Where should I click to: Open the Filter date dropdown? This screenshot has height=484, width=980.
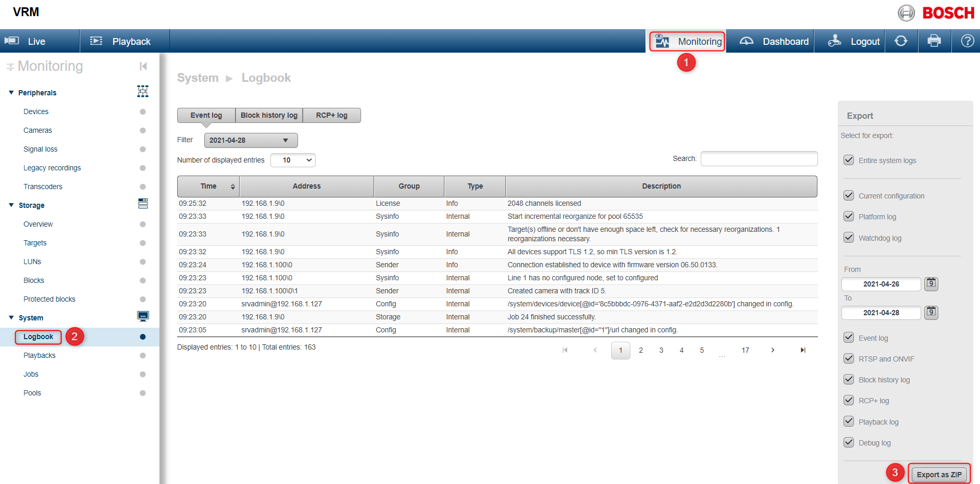(250, 140)
